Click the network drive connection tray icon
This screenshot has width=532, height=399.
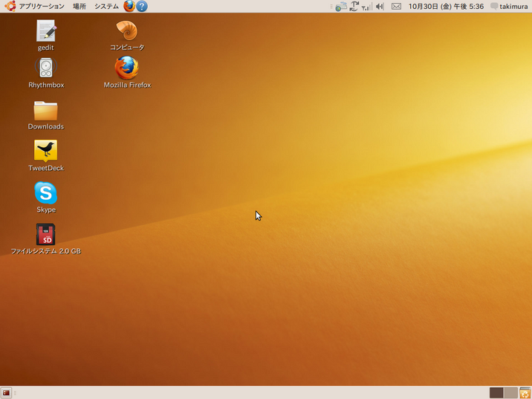pos(341,7)
